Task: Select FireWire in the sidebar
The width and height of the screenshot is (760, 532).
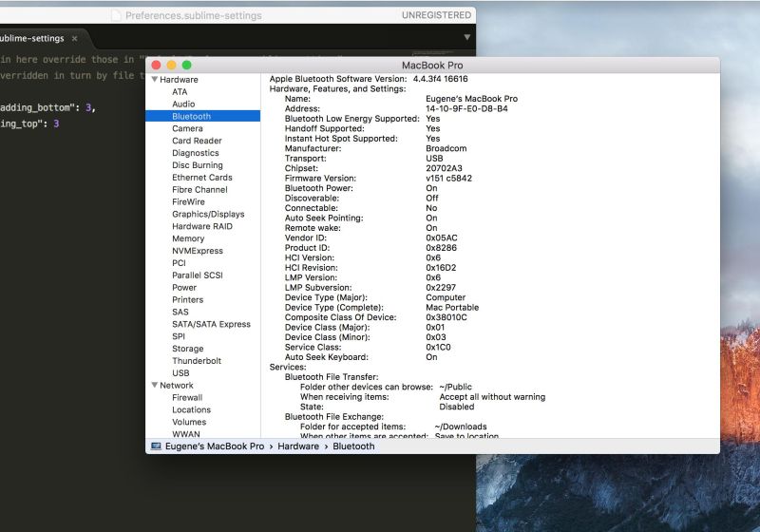Action: coord(188,202)
